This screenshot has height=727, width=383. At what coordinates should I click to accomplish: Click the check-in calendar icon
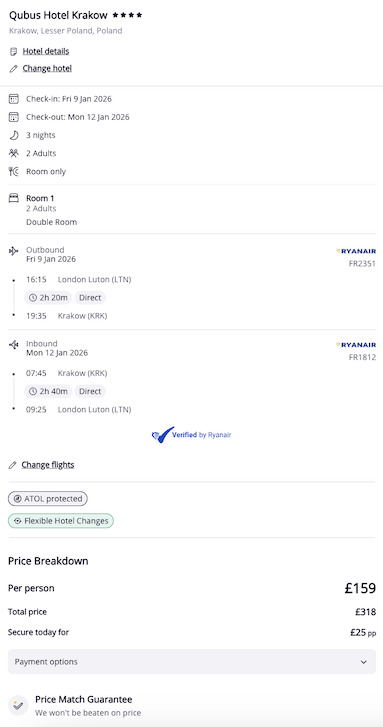point(14,99)
